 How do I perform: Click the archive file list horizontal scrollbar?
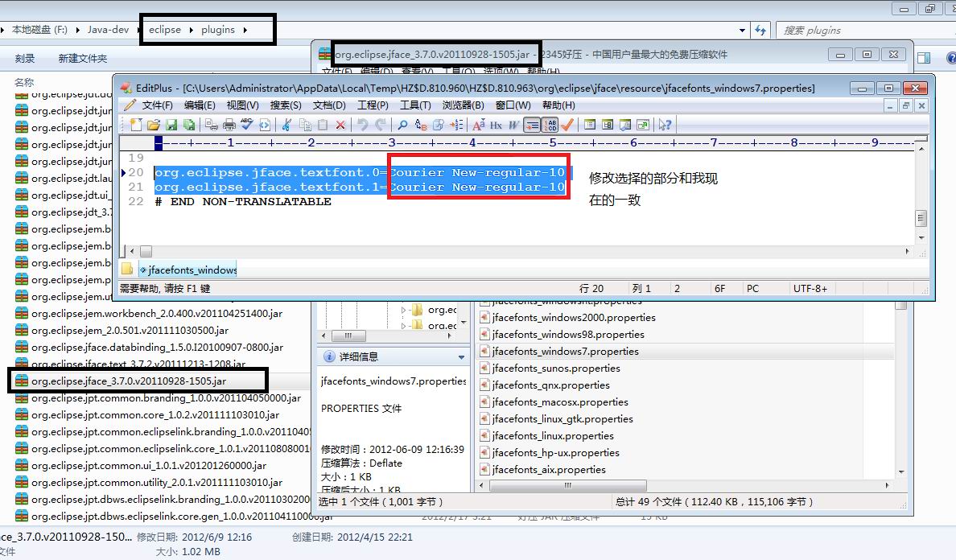coord(567,486)
